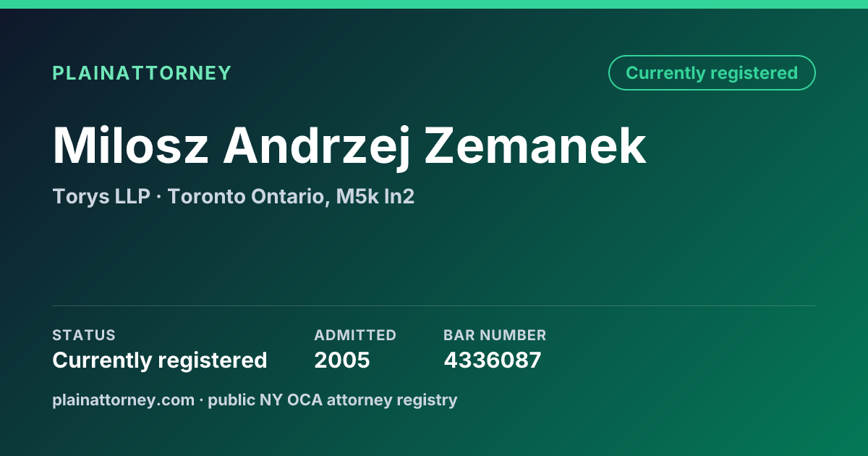Click the middle dot separator after Torys LLP
This screenshot has height=456, width=868.
tap(159, 197)
